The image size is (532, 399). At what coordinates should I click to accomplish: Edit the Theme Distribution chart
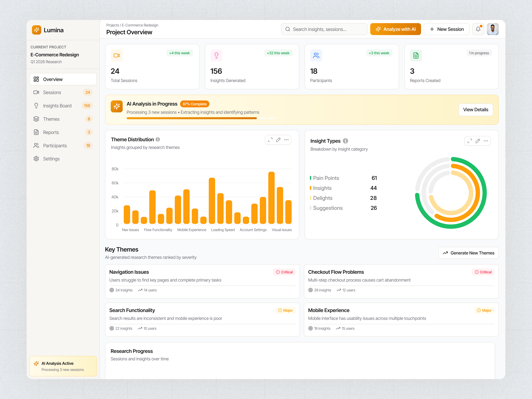pos(278,140)
